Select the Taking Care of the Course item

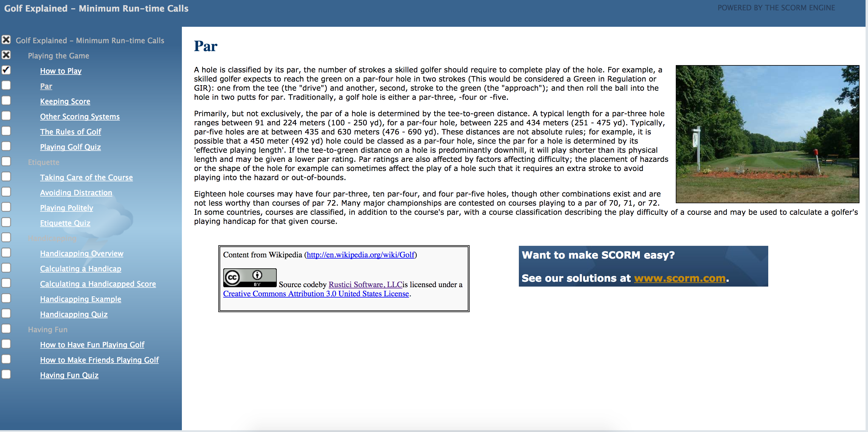tap(86, 177)
